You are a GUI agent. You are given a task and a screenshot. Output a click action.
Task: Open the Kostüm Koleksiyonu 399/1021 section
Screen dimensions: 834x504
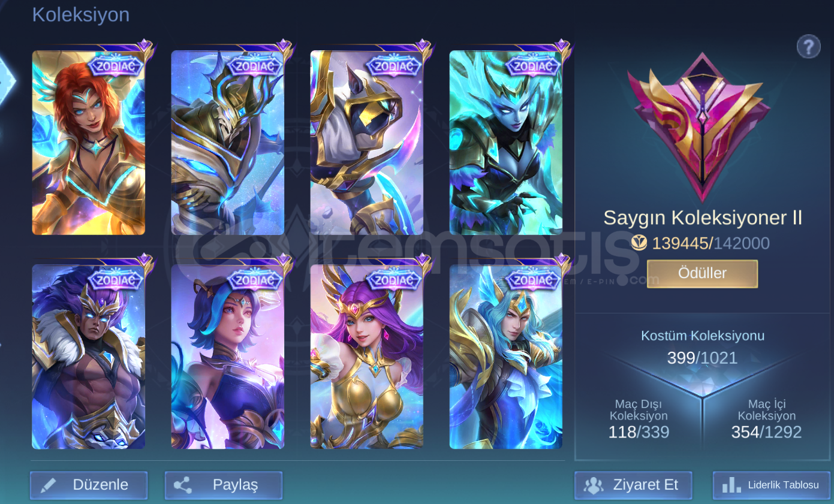pos(703,348)
